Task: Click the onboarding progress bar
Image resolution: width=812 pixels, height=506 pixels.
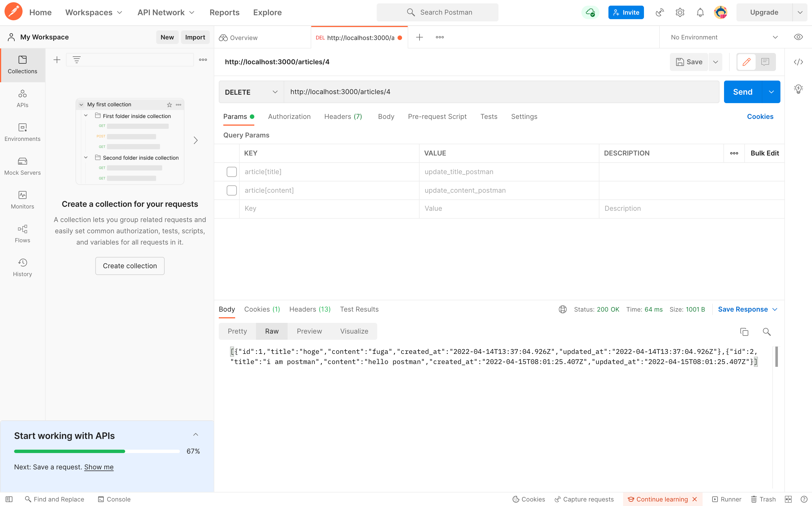Action: (x=97, y=451)
